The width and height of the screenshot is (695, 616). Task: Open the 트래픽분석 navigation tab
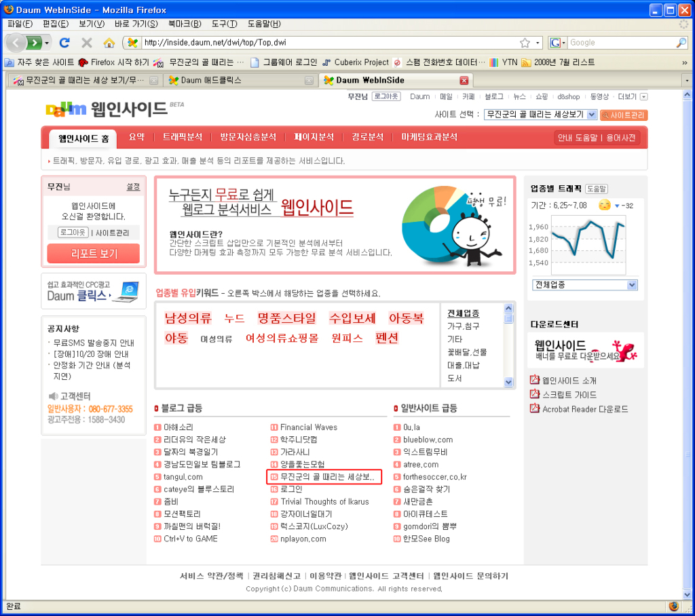click(x=183, y=137)
